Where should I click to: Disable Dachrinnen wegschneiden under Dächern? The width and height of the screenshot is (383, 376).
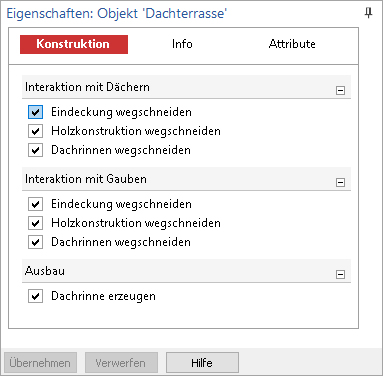coord(36,150)
